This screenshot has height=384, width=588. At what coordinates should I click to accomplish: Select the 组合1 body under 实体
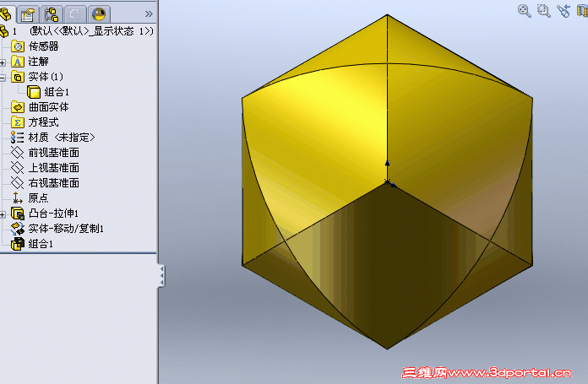coord(57,92)
